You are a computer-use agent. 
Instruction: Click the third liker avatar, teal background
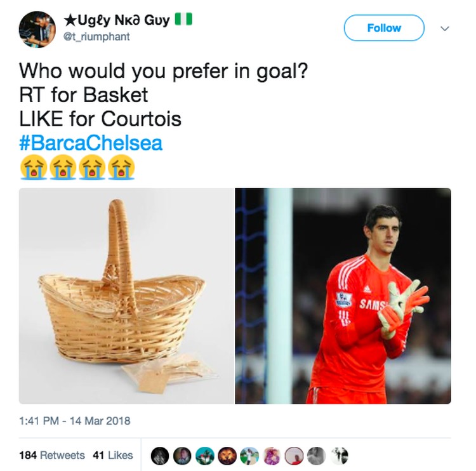pyautogui.click(x=204, y=456)
